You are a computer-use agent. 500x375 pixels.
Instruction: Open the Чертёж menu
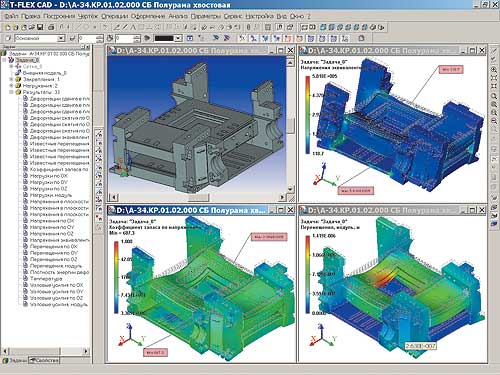pyautogui.click(x=88, y=16)
